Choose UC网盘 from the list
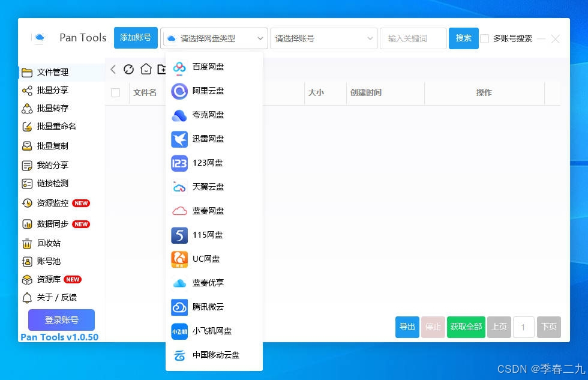Viewport: 588px width, 380px height. tap(214, 259)
